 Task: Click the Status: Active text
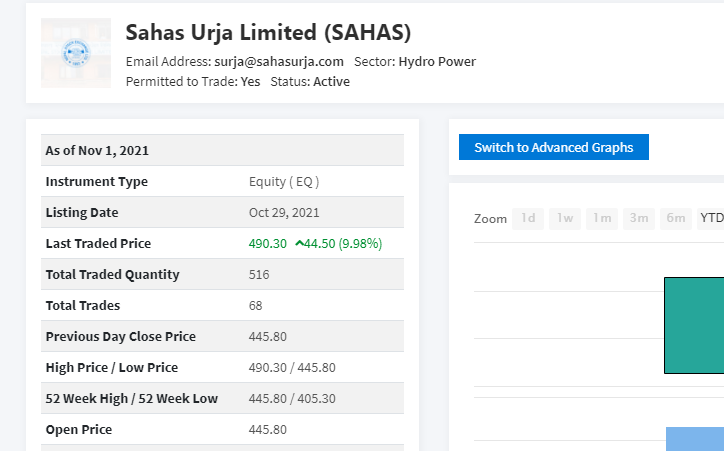pyautogui.click(x=310, y=81)
